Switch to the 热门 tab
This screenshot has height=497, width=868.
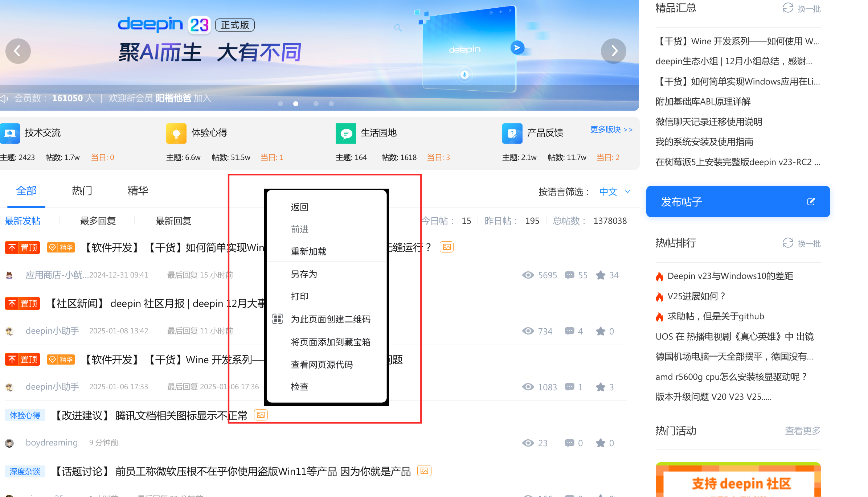click(82, 190)
